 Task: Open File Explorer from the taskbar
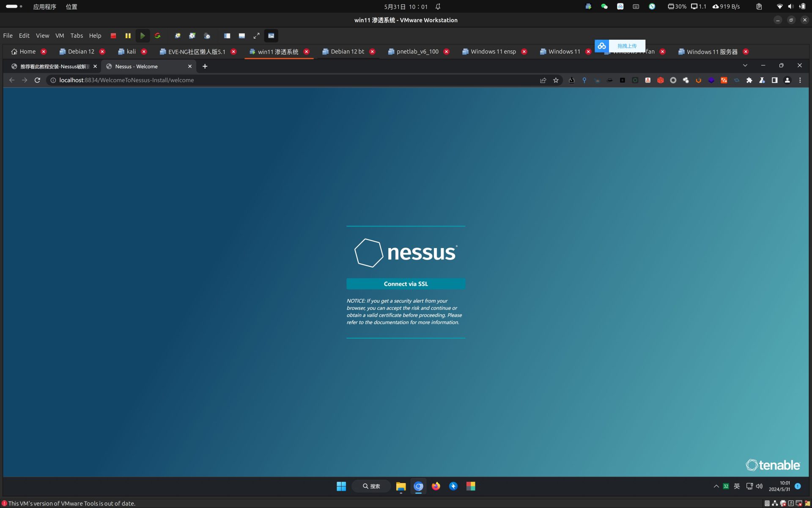pyautogui.click(x=401, y=486)
